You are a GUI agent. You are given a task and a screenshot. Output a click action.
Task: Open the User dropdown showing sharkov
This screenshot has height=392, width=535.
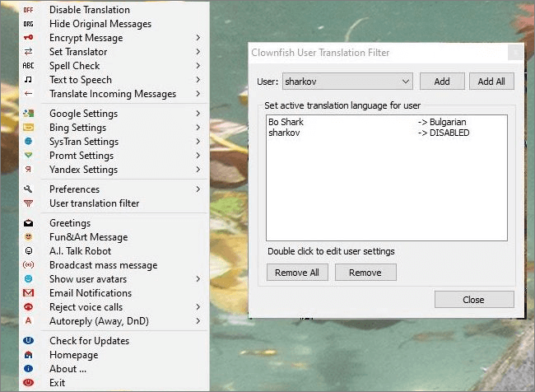[347, 82]
